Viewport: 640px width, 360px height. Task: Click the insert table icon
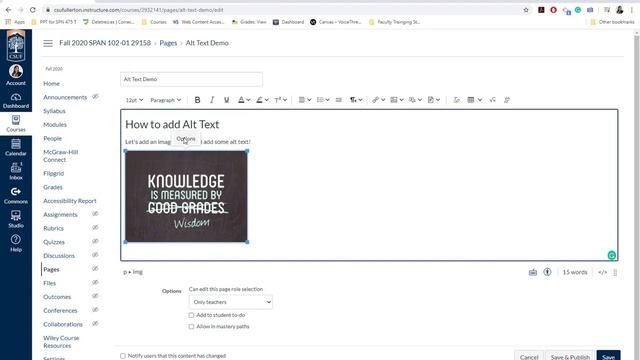coord(471,100)
